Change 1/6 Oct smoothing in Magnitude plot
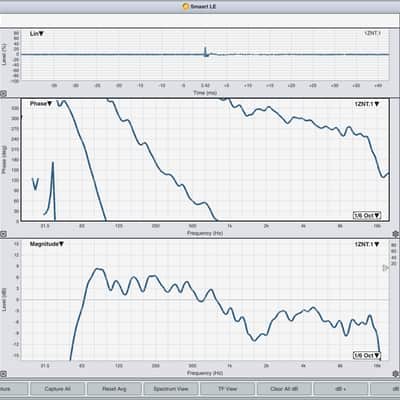The height and width of the screenshot is (400, 400). click(x=367, y=356)
